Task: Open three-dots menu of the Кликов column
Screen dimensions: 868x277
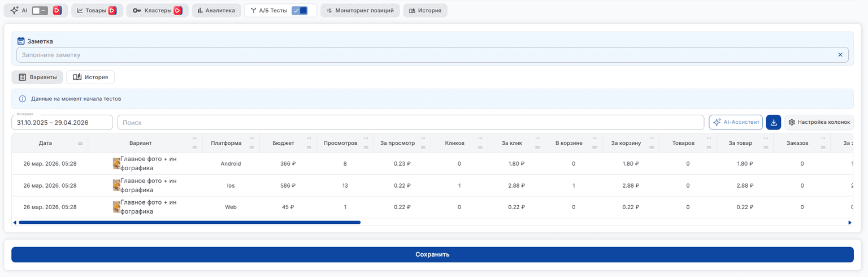Action: click(x=481, y=138)
